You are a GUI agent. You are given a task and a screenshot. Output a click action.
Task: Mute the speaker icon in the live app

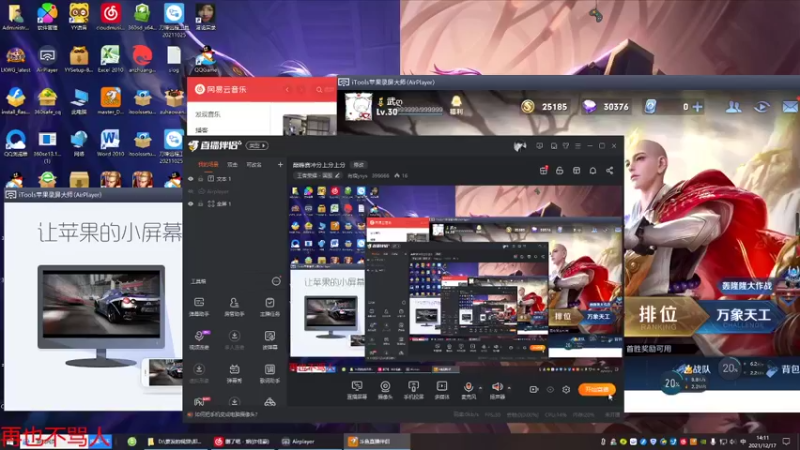click(496, 388)
